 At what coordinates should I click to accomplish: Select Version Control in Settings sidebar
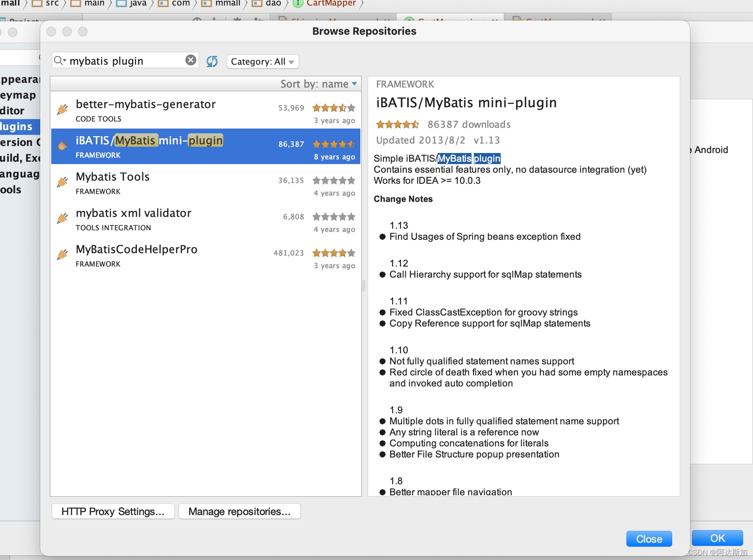(x=20, y=142)
